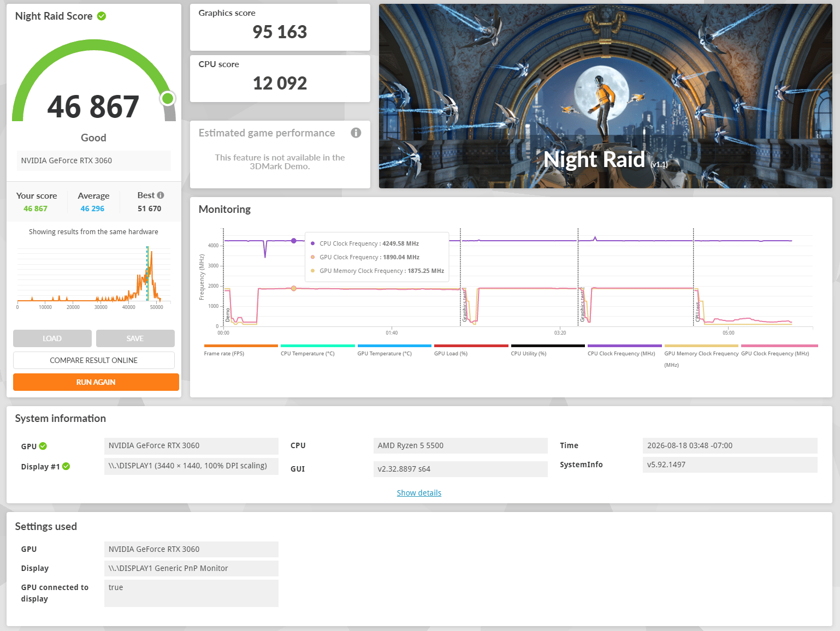This screenshot has width=840, height=631.
Task: Click the AMD Ryzen 5 5500 CPU field
Action: point(460,445)
